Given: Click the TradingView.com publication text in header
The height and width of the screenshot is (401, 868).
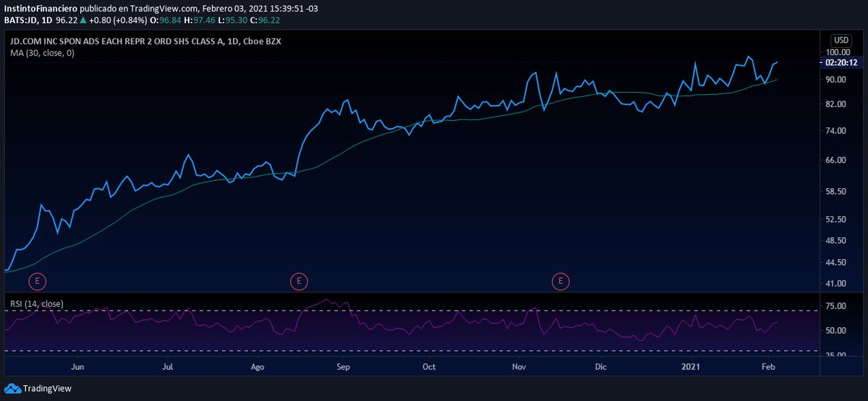Looking at the screenshot, I should click(163, 8).
